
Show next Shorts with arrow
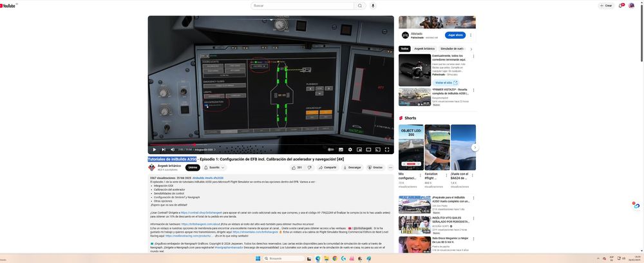tap(475, 148)
